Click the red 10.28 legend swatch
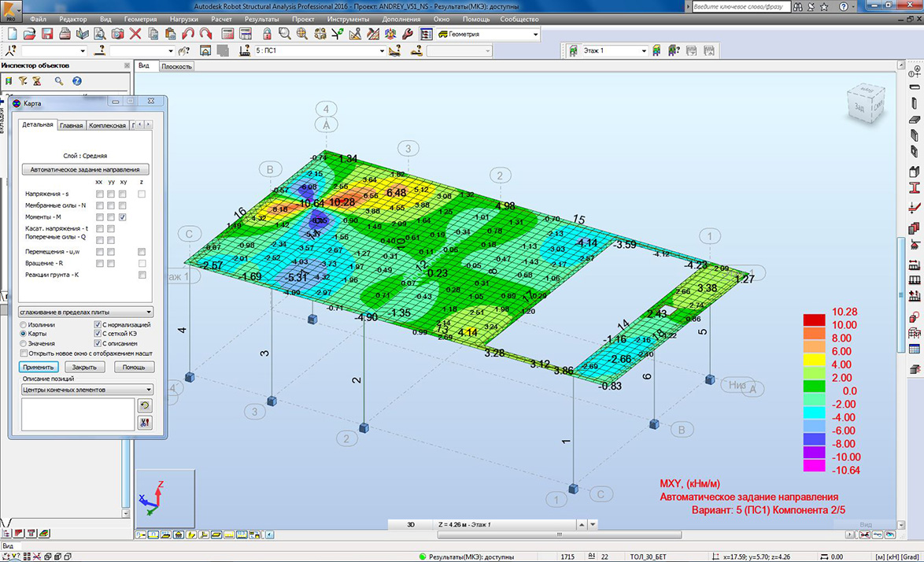 [x=814, y=320]
